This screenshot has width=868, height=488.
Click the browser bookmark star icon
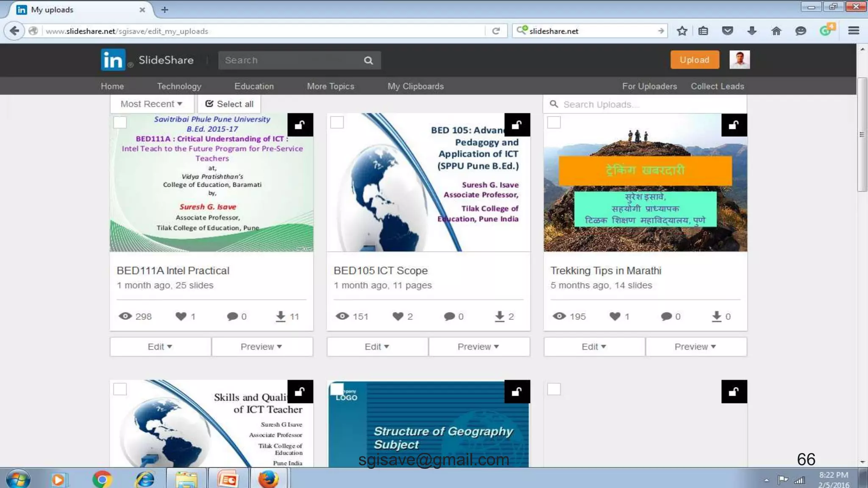tap(682, 31)
